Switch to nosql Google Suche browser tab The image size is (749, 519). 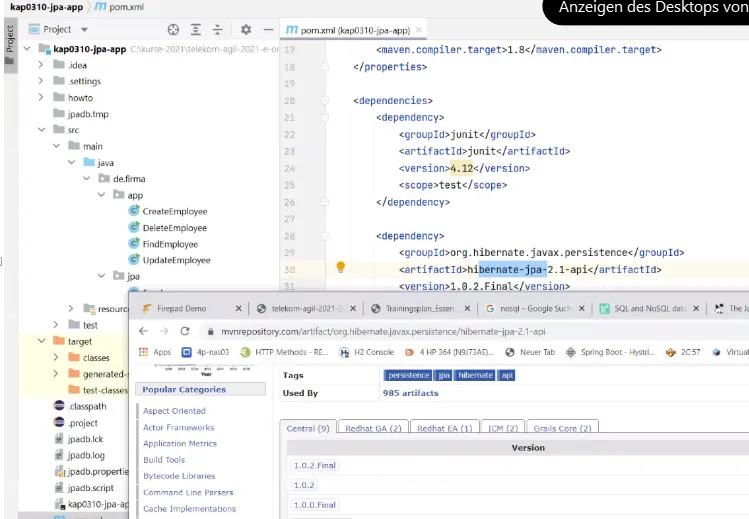[535, 308]
